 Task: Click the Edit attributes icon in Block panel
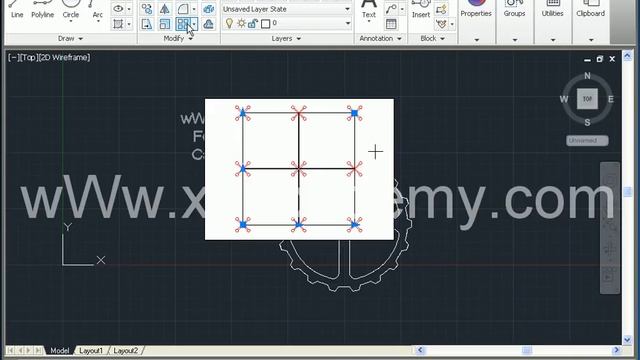[x=441, y=24]
